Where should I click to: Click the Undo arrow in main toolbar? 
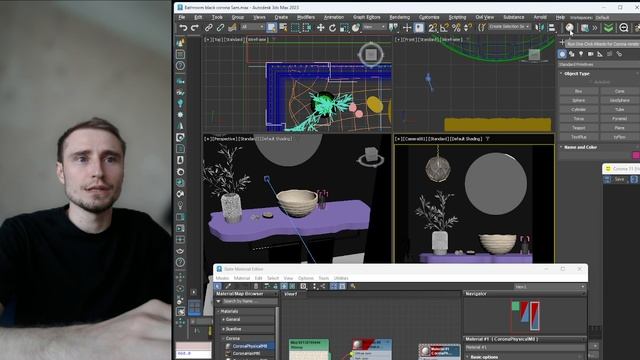(183, 28)
